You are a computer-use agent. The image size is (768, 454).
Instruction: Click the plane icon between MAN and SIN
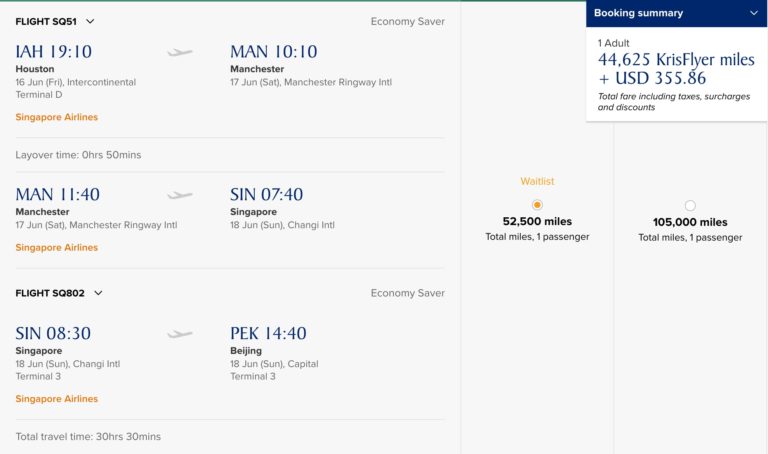(x=180, y=195)
